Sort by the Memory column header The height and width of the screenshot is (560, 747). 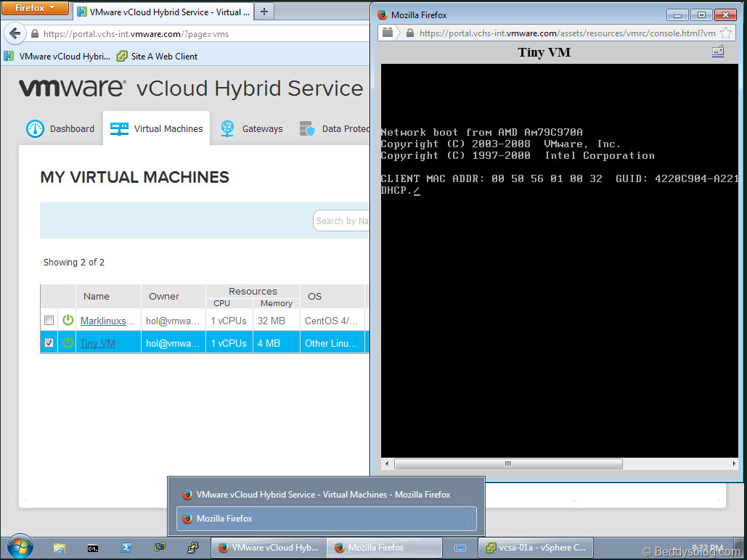(x=277, y=303)
